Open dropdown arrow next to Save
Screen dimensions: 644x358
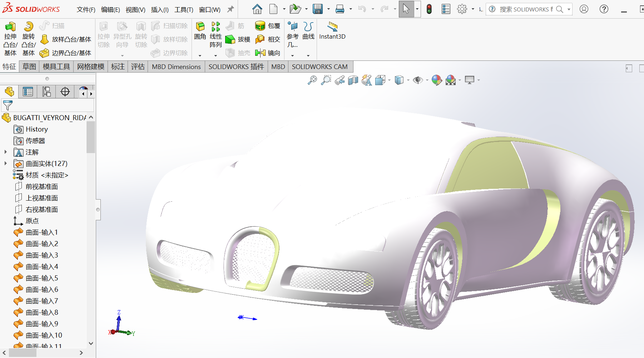tap(328, 9)
